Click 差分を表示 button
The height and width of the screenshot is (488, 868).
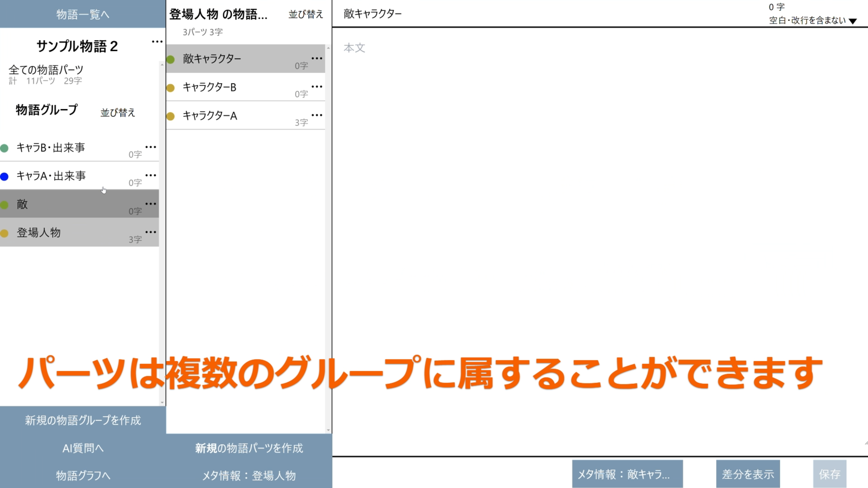(x=748, y=474)
